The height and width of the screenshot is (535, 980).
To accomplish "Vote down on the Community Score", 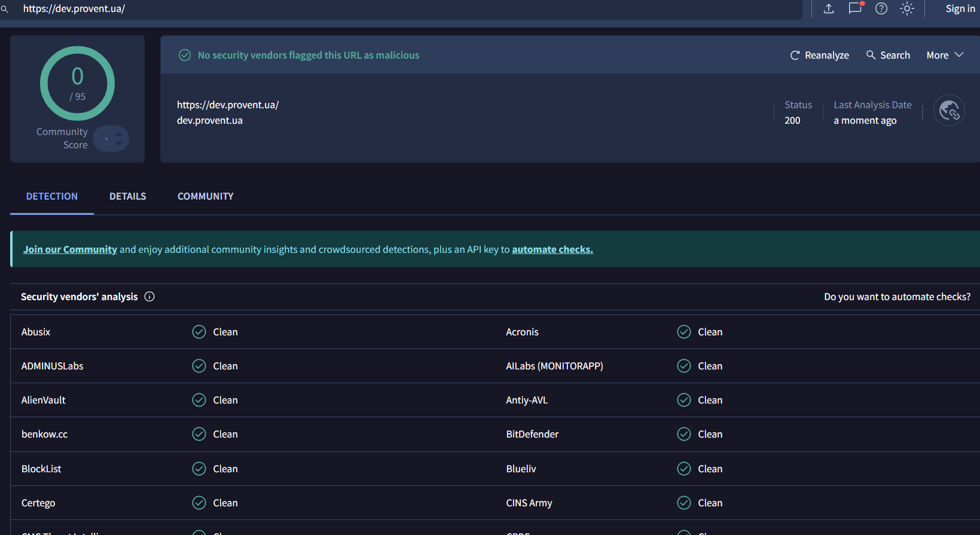I will (x=119, y=143).
